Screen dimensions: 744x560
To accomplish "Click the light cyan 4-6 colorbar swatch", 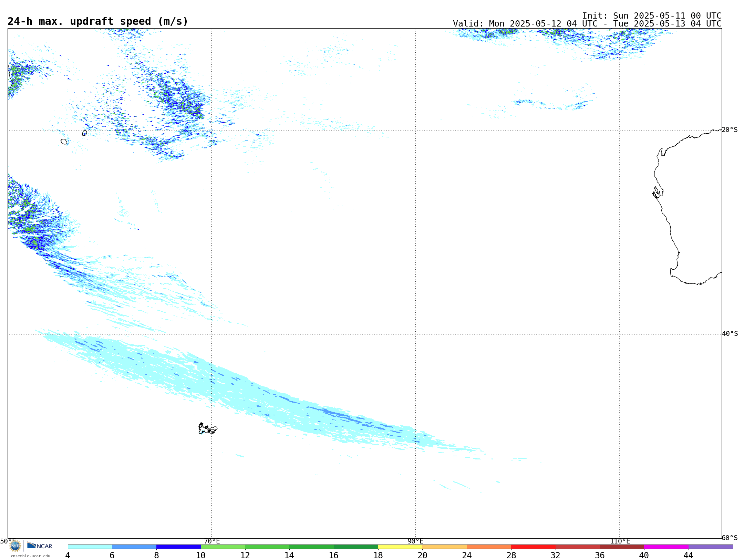I will click(90, 547).
